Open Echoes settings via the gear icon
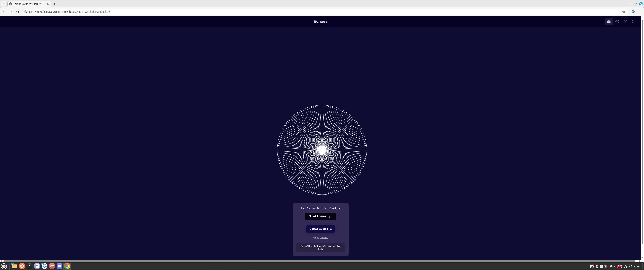Image resolution: width=644 pixels, height=270 pixels. tap(617, 22)
